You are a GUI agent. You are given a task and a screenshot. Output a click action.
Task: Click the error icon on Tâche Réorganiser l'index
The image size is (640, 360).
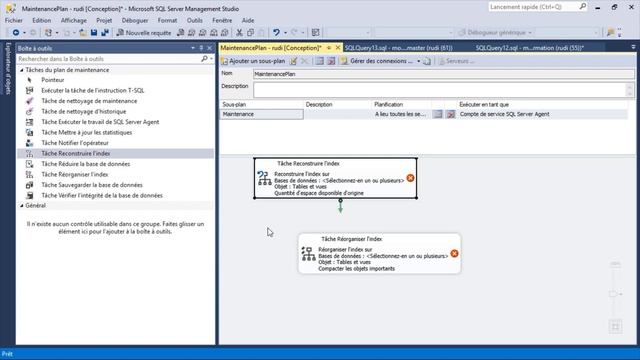click(454, 253)
